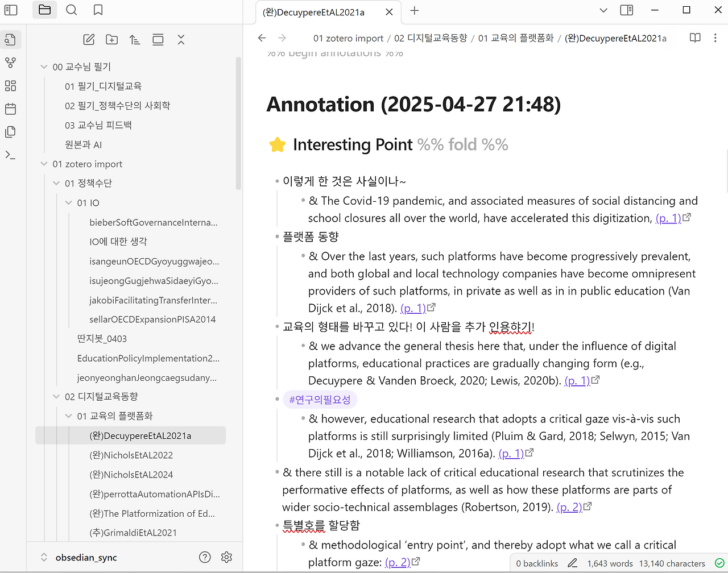Open the terminal icon in the left ribbon

coord(11,155)
